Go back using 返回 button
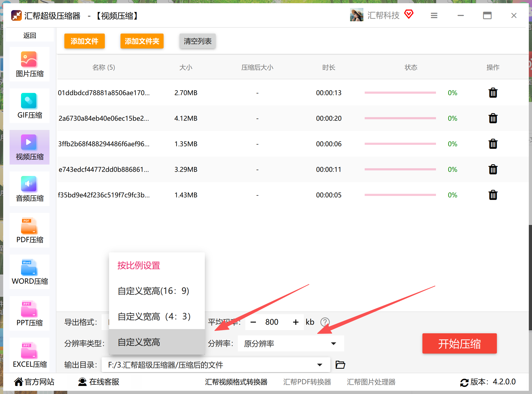Image resolution: width=532 pixels, height=394 pixels. [30, 35]
